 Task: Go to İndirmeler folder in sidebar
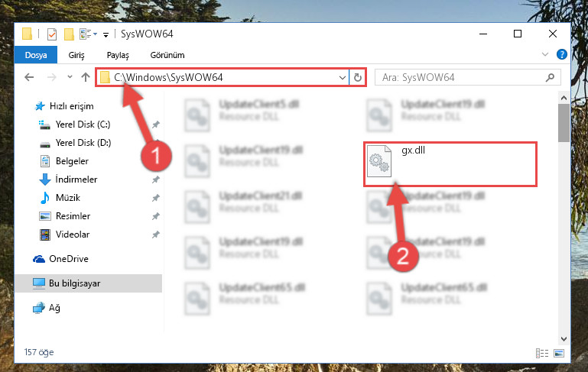click(x=76, y=180)
